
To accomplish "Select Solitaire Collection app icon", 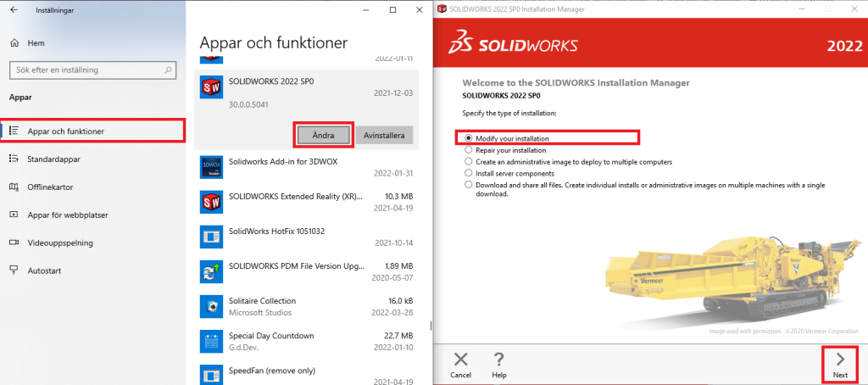I will pyautogui.click(x=211, y=307).
